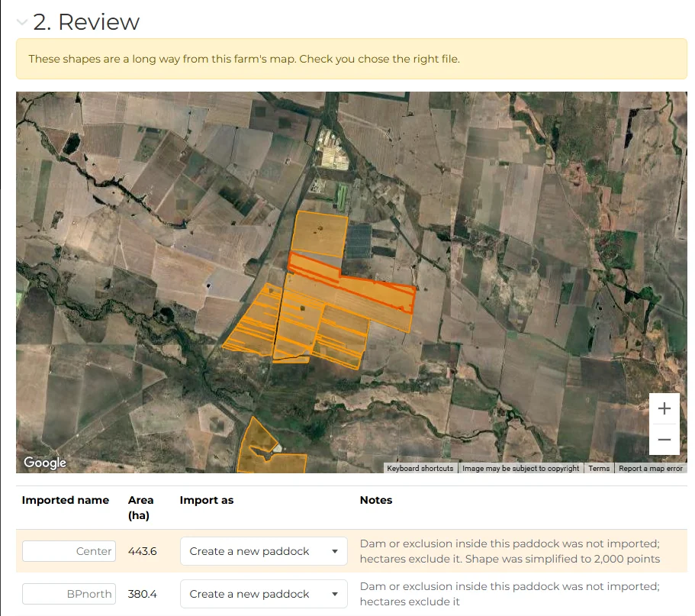Zoom out on the map
This screenshot has height=616, width=695.
[x=664, y=440]
